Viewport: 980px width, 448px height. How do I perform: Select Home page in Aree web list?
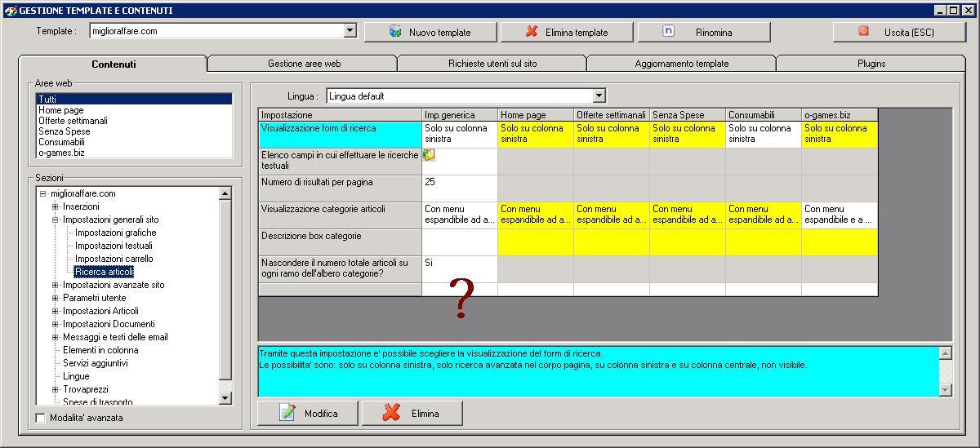[x=134, y=110]
